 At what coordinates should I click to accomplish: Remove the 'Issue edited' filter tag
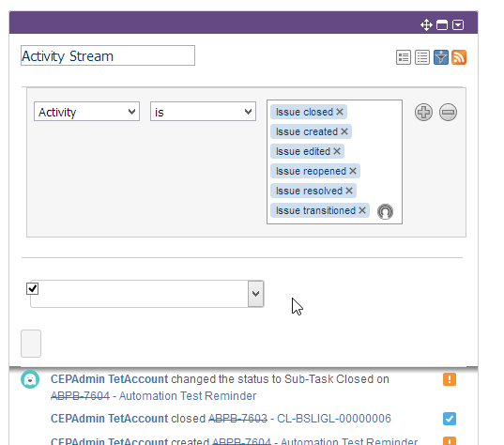pyautogui.click(x=337, y=151)
